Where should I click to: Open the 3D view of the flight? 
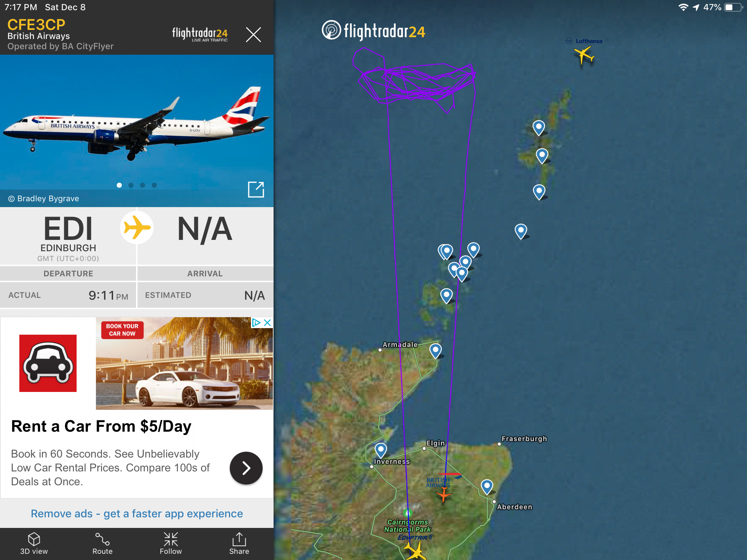click(x=34, y=544)
